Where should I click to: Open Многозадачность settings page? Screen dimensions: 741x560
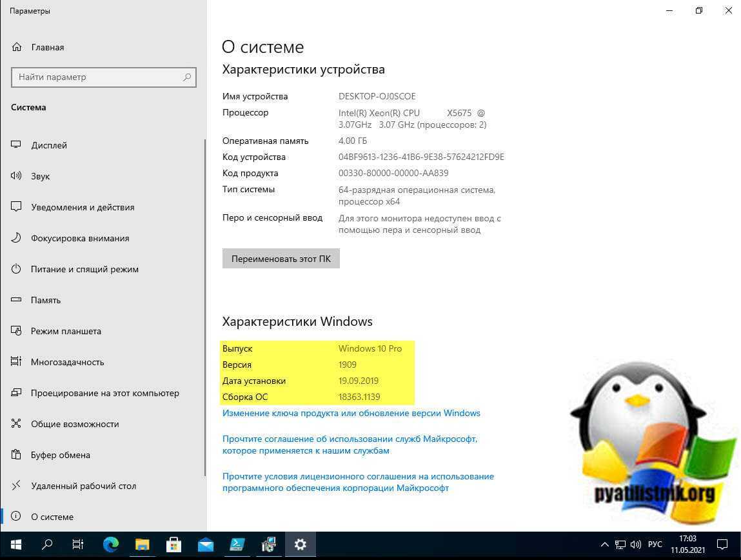(x=67, y=362)
